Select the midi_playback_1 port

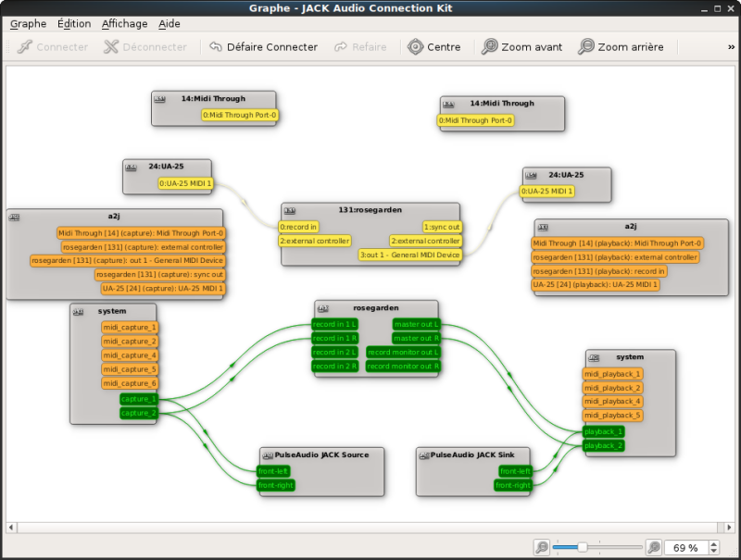pyautogui.click(x=612, y=374)
